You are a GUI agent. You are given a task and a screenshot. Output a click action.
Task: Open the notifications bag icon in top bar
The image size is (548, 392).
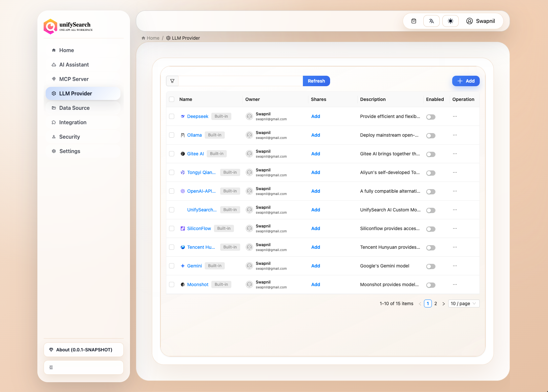click(413, 21)
